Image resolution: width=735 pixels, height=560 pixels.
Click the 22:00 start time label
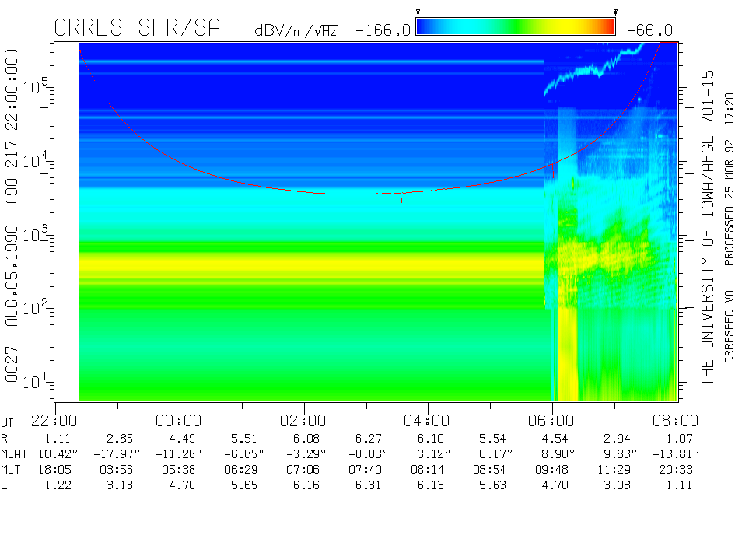pyautogui.click(x=54, y=421)
